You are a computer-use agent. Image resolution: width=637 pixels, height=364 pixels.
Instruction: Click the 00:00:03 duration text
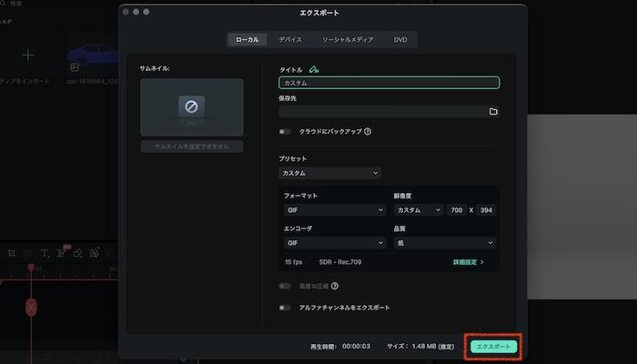coord(357,347)
